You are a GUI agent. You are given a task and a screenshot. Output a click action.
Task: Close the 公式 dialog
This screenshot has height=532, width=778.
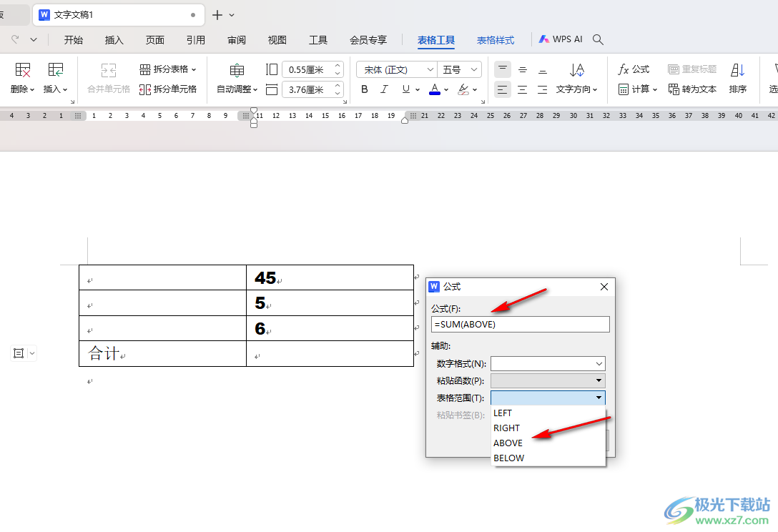[x=604, y=287]
